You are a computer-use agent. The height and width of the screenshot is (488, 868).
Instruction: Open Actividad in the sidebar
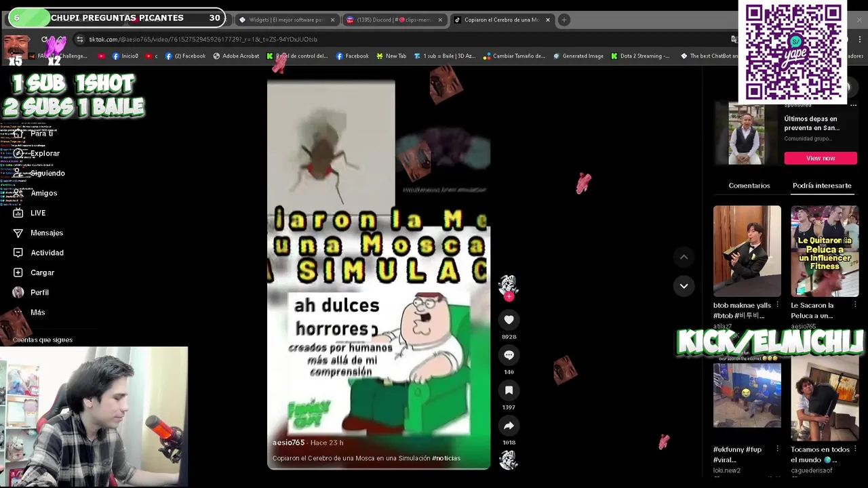click(47, 252)
